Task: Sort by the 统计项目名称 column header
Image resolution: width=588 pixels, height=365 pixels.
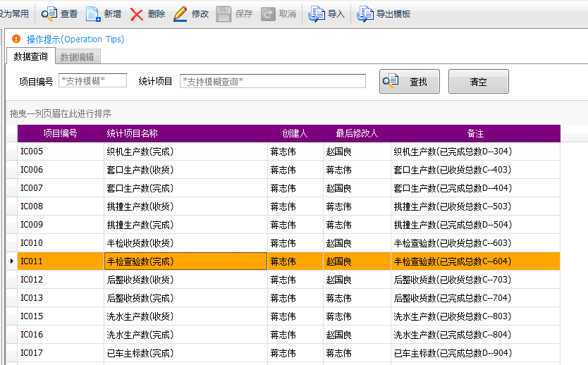Action: coord(185,133)
